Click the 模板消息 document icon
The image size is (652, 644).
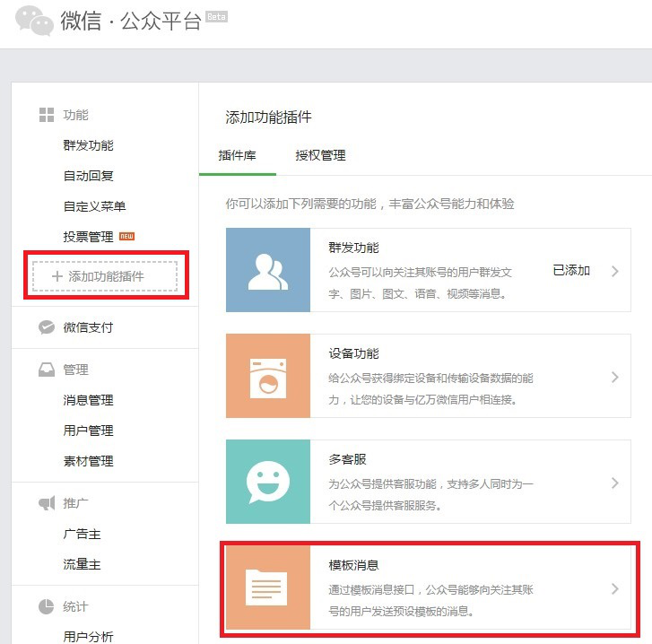pos(268,587)
